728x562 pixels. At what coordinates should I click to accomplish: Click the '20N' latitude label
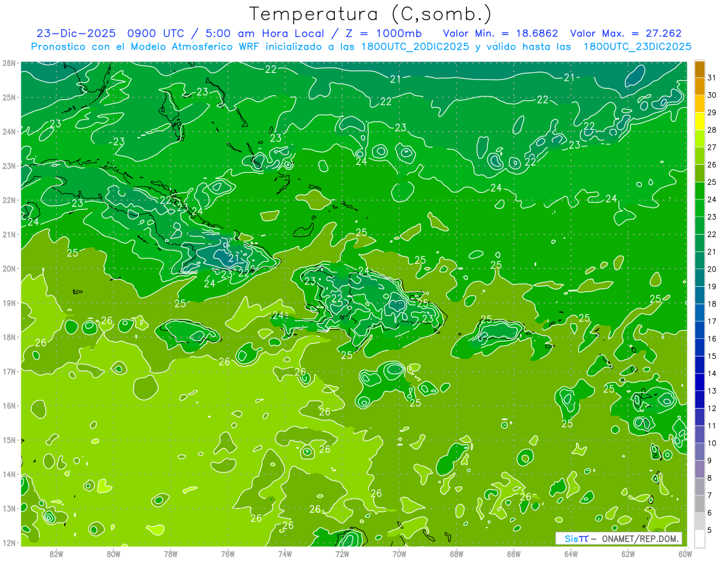pyautogui.click(x=8, y=269)
